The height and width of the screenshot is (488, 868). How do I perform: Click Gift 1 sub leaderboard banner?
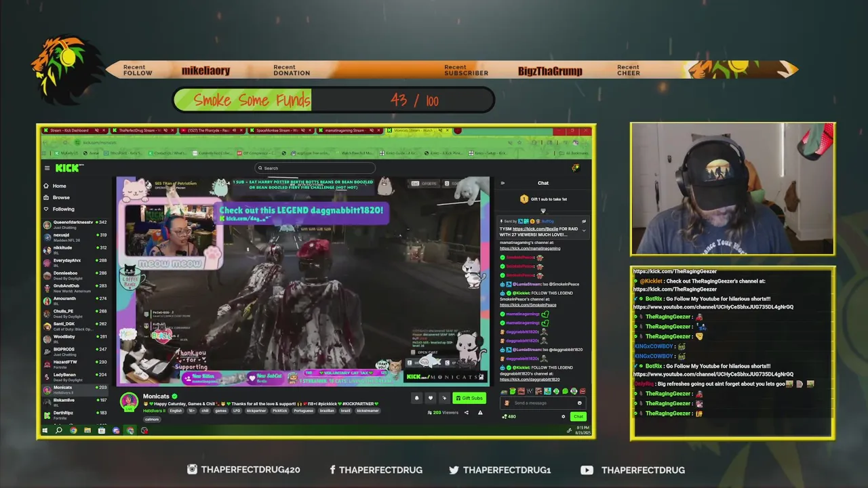543,199
